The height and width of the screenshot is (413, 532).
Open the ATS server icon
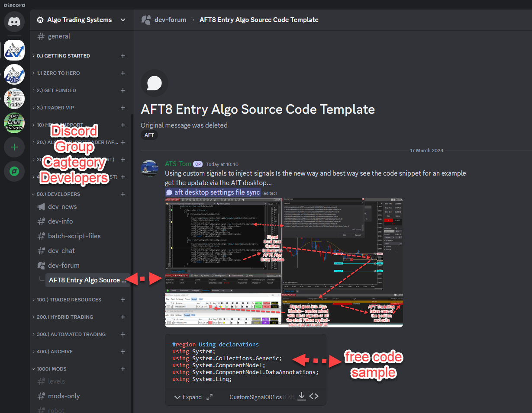(x=14, y=50)
